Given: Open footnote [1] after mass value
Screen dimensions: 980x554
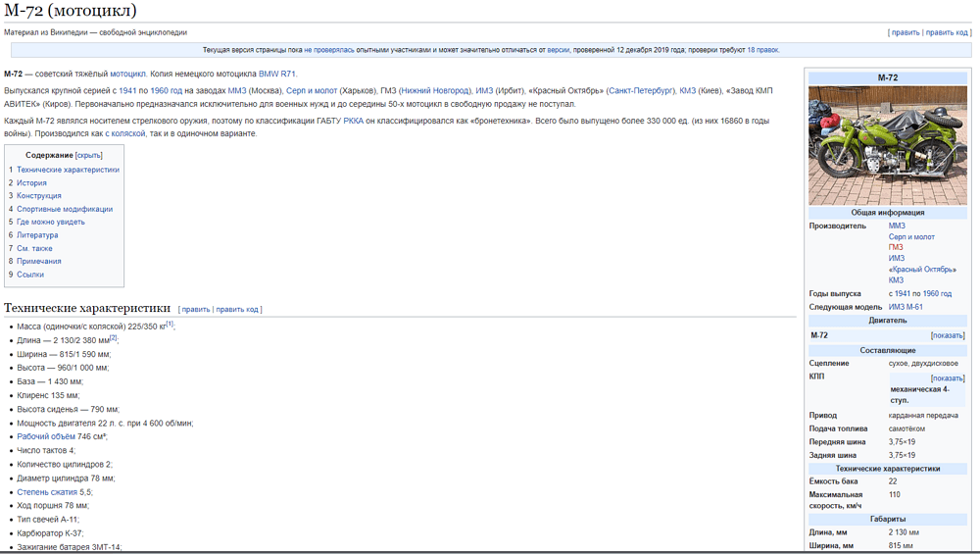Looking at the screenshot, I should [170, 324].
